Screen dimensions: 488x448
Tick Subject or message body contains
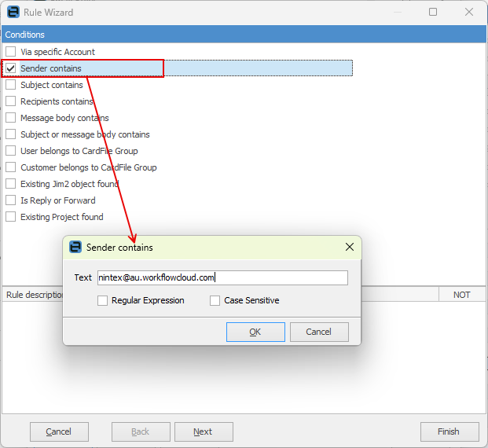pos(10,134)
